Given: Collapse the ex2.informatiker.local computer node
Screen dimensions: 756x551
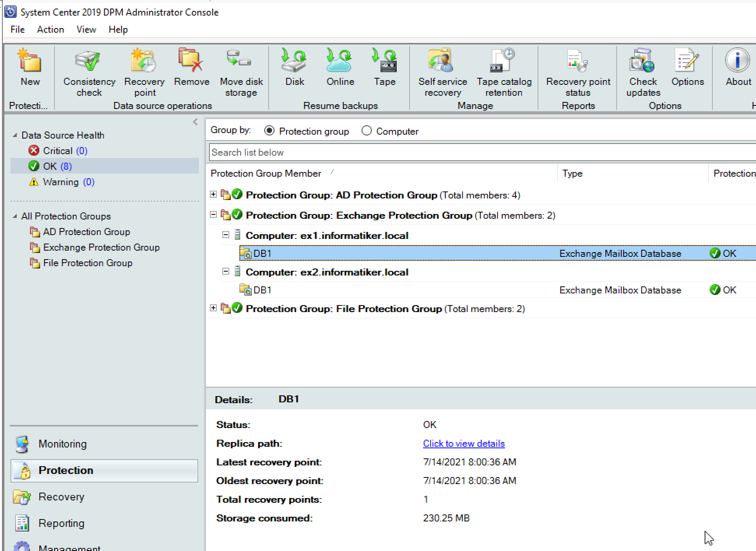Looking at the screenshot, I should coord(225,271).
